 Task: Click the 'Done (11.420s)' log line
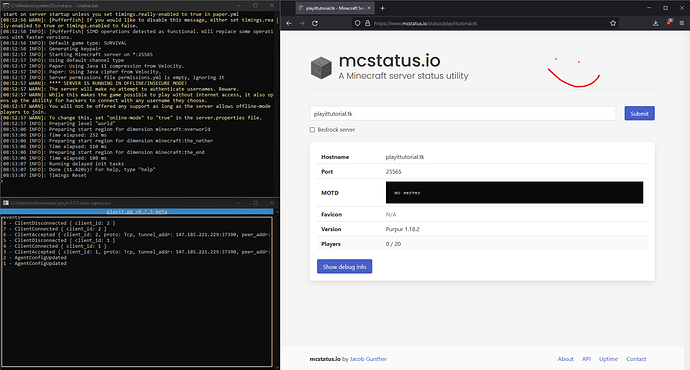click(x=78, y=169)
